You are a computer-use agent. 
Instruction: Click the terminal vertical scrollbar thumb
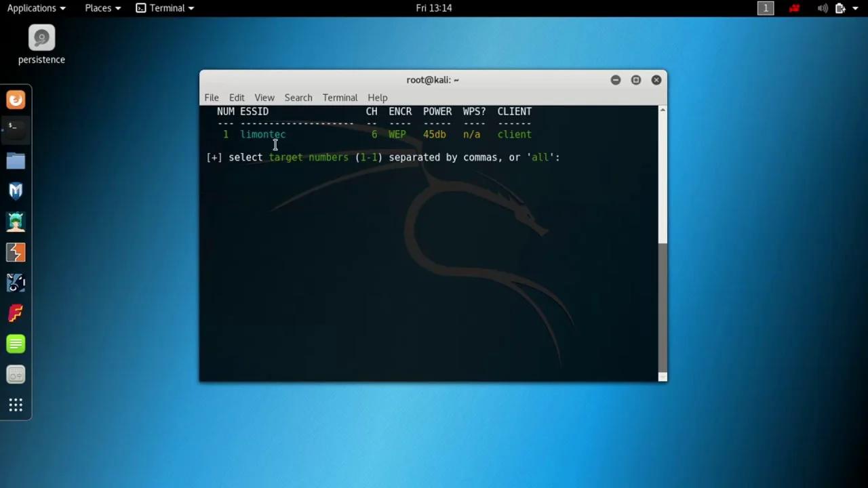point(663,305)
